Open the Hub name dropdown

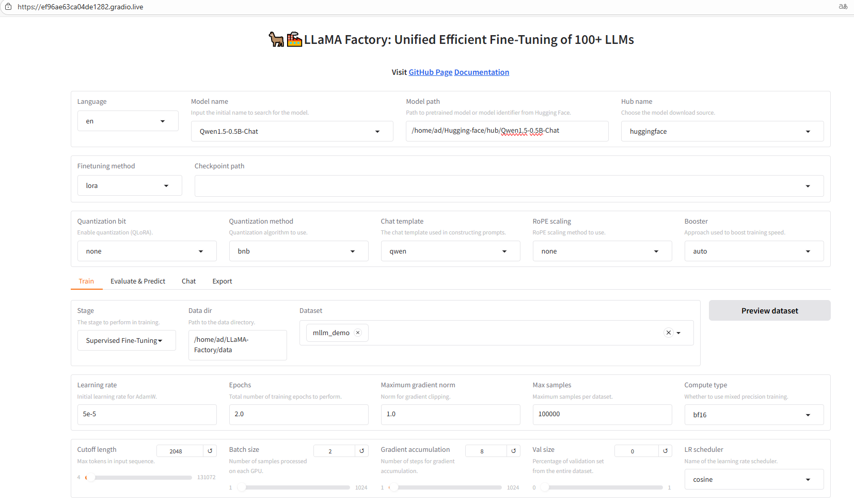(722, 131)
